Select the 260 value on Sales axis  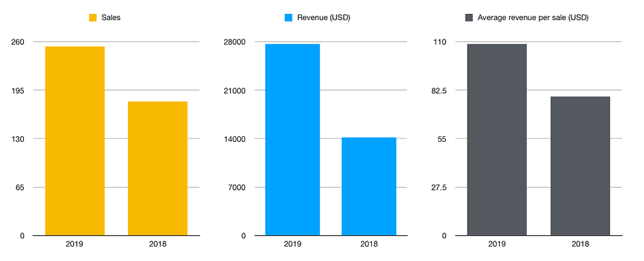coord(18,42)
